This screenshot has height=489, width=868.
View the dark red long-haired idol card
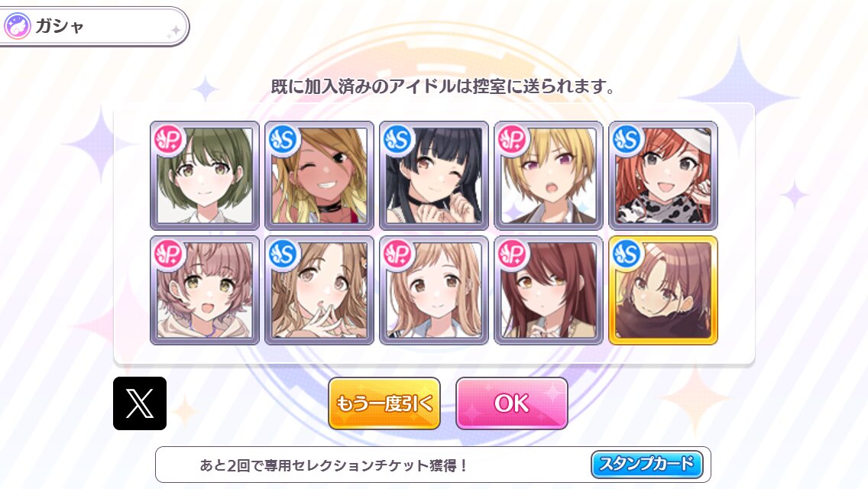point(549,290)
